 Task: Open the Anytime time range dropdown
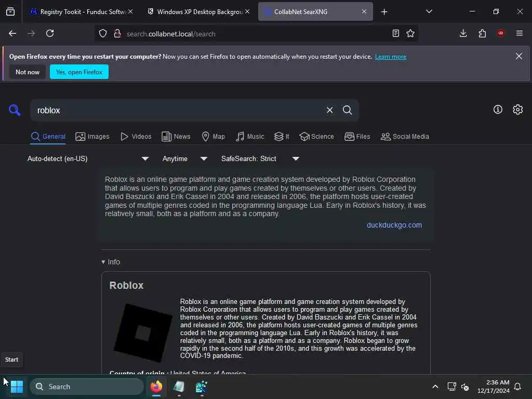coord(184,158)
